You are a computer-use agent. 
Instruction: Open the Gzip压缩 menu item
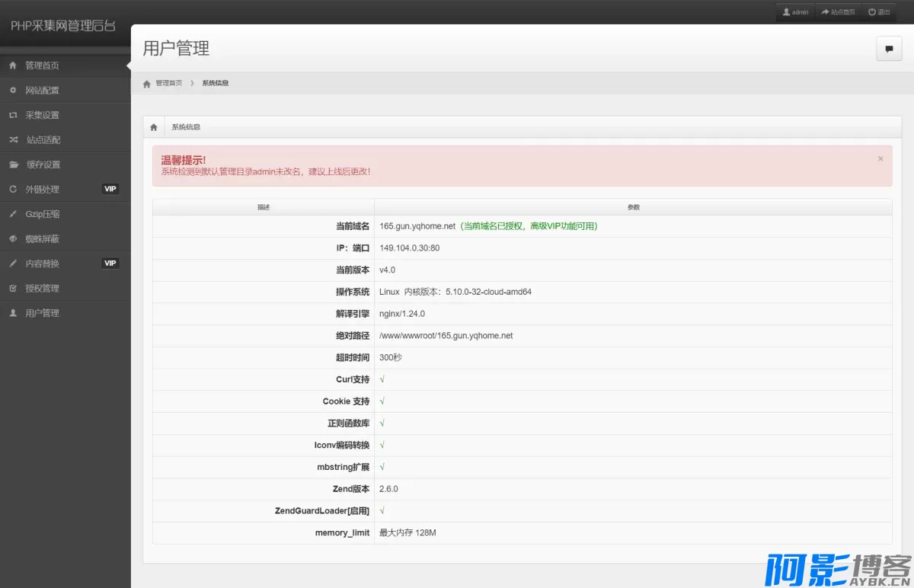point(42,214)
